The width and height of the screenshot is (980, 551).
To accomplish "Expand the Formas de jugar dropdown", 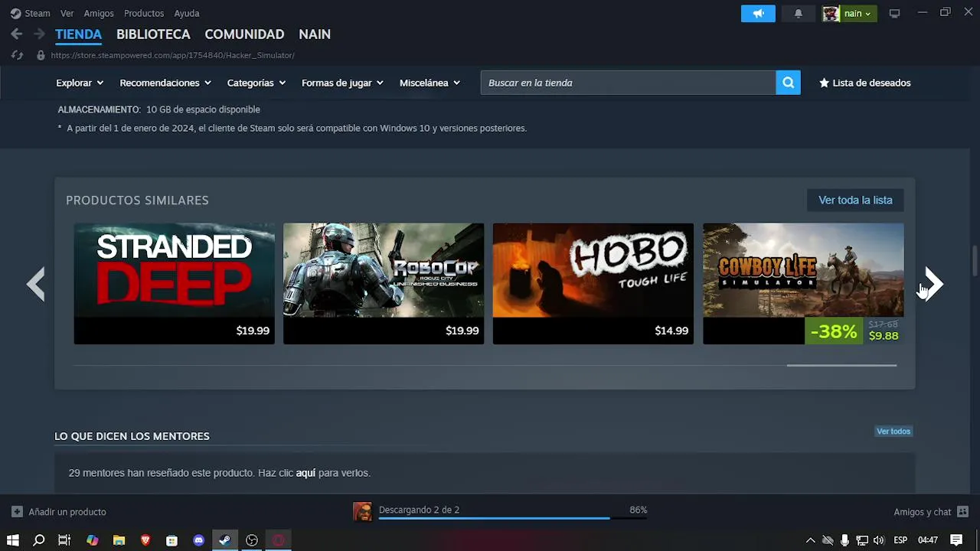I will click(x=342, y=83).
